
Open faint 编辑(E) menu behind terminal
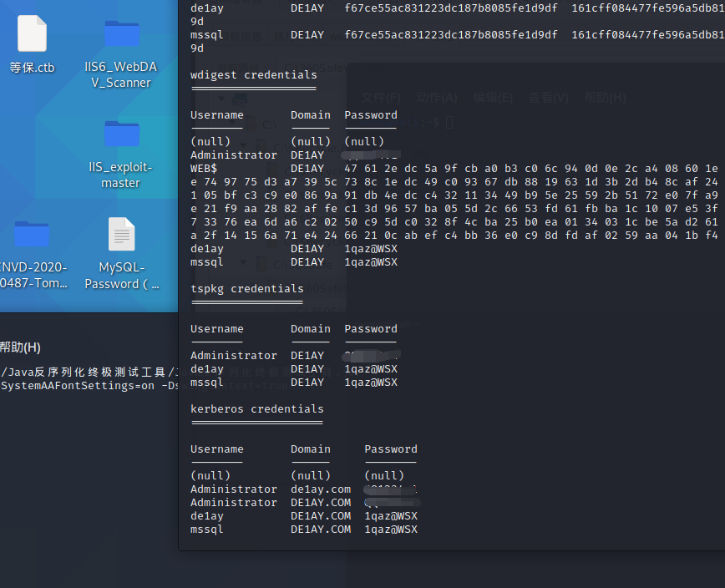493,98
